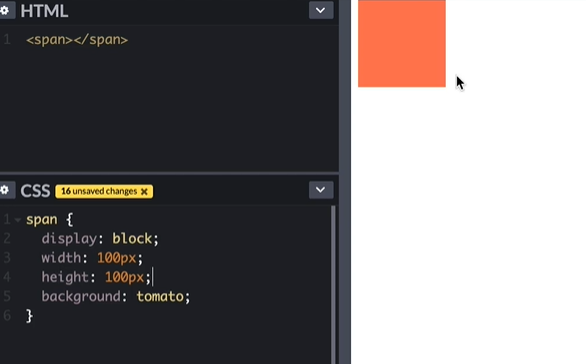Click the 'background: tomato;' line
The image size is (586, 364).
click(116, 297)
